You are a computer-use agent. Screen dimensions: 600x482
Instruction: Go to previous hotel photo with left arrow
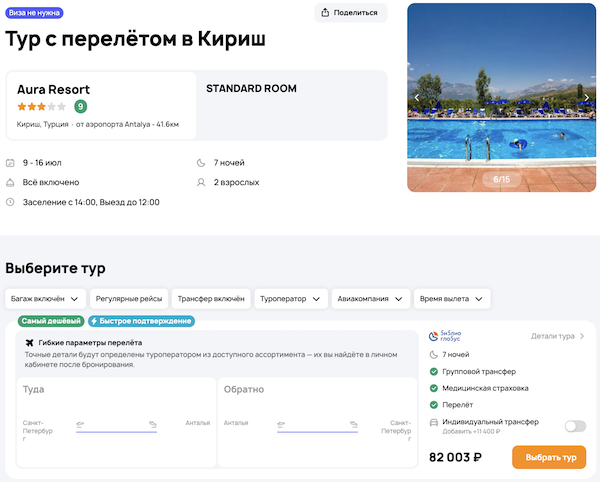(x=417, y=97)
